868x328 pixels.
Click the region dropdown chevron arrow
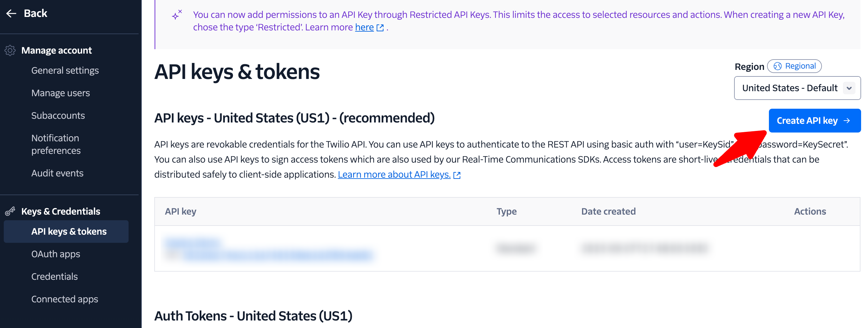pyautogui.click(x=849, y=88)
